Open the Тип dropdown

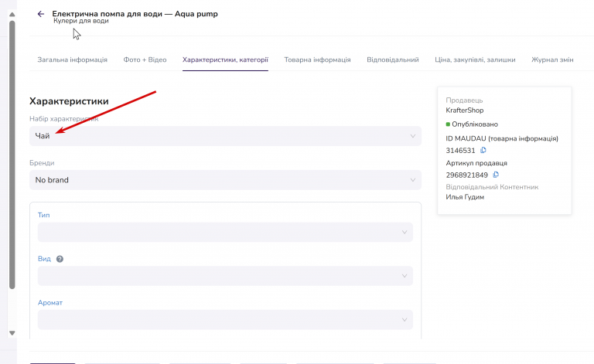[225, 232]
